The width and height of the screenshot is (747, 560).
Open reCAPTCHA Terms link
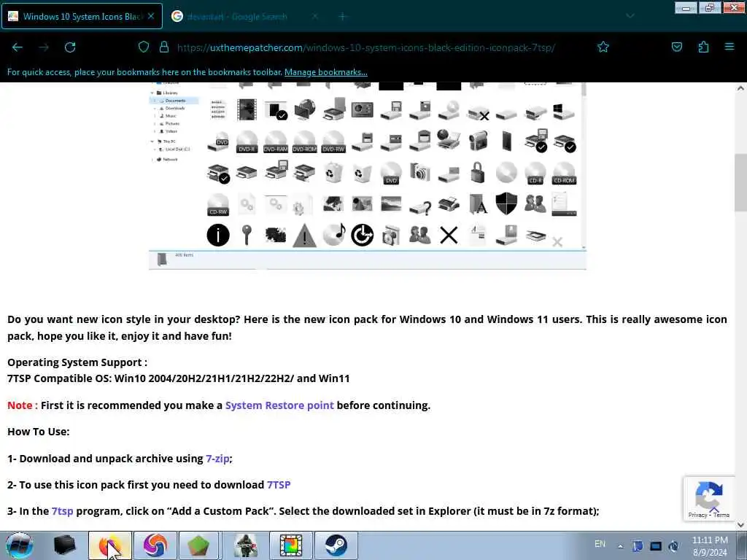721,515
